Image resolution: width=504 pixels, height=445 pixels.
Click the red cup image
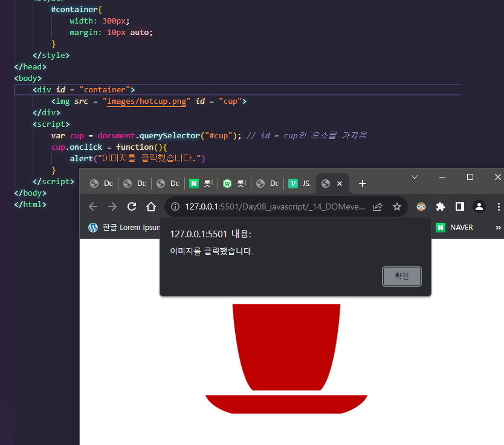[286, 358]
